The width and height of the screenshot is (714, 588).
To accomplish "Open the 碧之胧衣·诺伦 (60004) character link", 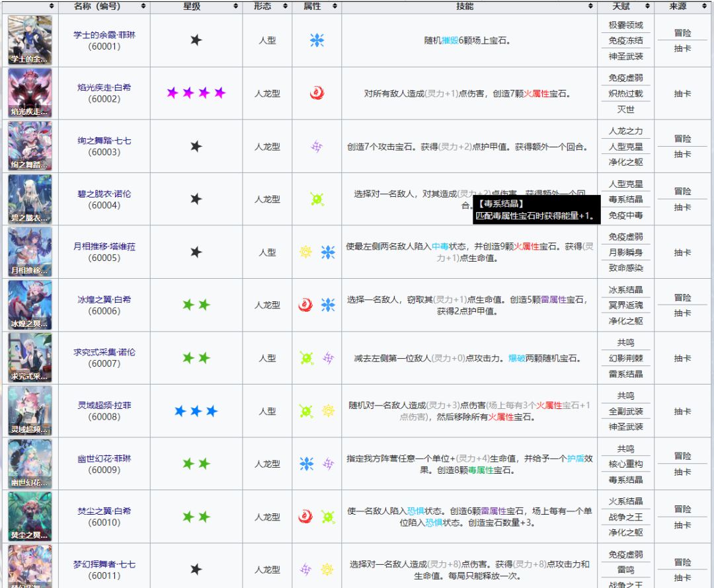I will pos(104,194).
